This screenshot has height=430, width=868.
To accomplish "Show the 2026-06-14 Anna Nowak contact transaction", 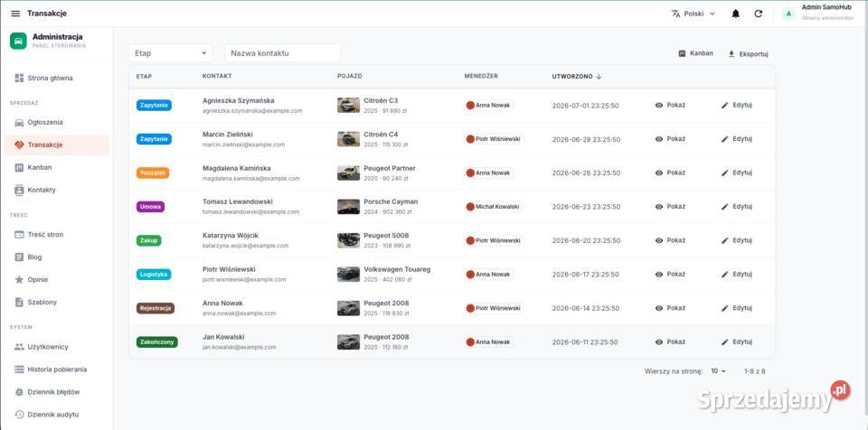I will point(670,308).
